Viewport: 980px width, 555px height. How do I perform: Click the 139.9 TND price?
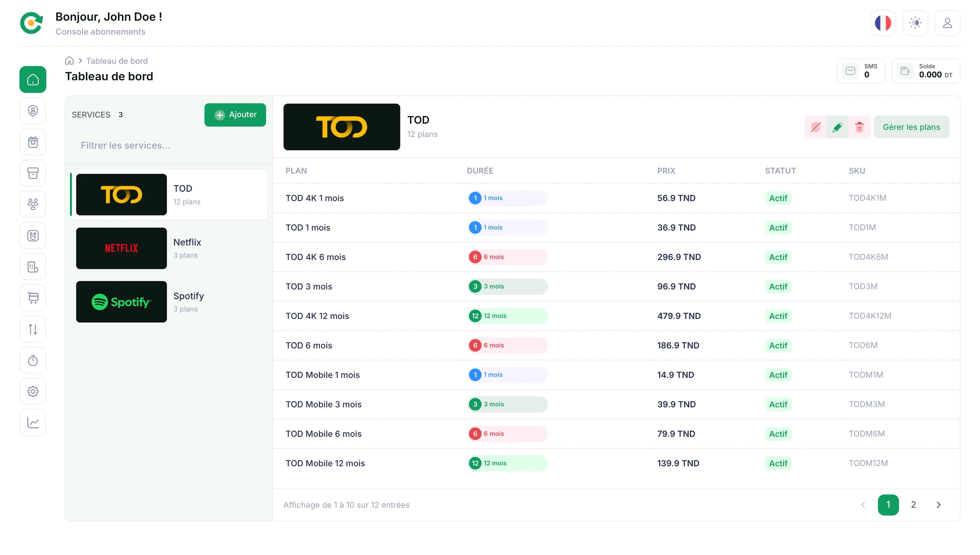tap(678, 464)
